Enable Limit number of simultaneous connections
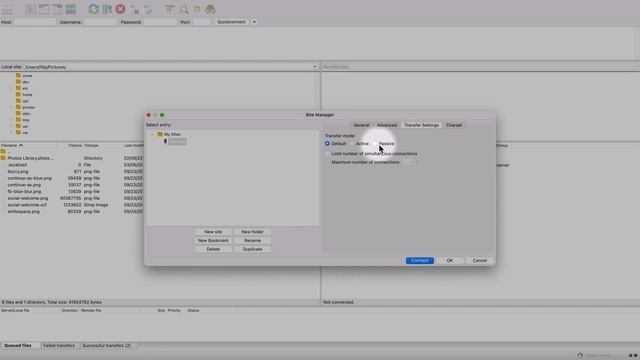Screen dimensions: 640x360 [327, 154]
